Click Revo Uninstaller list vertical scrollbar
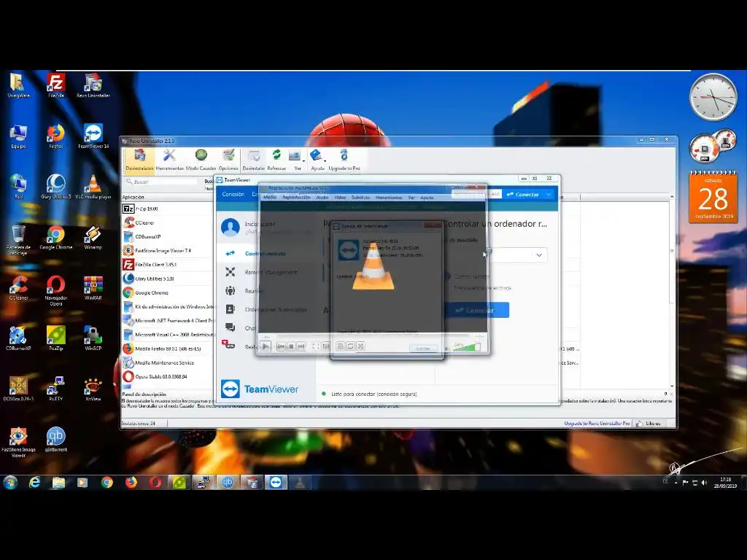The height and width of the screenshot is (560, 747). click(672, 290)
